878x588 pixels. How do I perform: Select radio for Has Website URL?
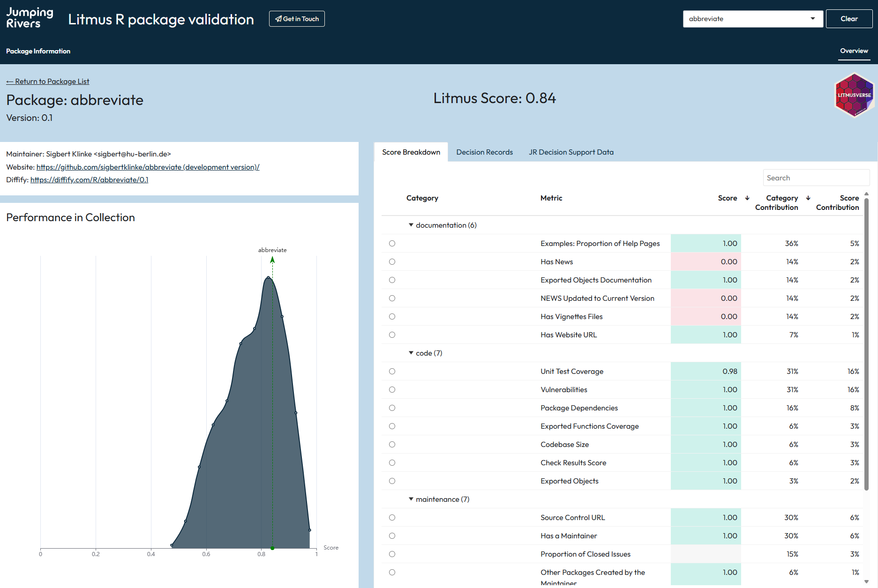coord(392,335)
